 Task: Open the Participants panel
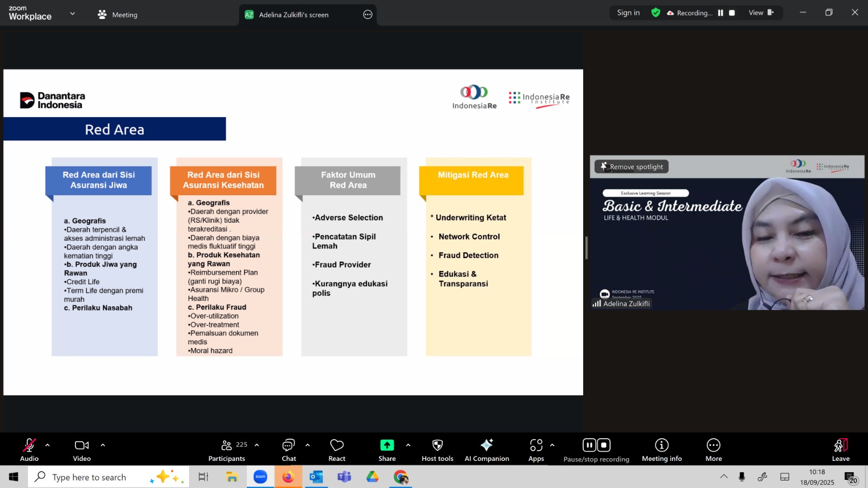tap(227, 446)
